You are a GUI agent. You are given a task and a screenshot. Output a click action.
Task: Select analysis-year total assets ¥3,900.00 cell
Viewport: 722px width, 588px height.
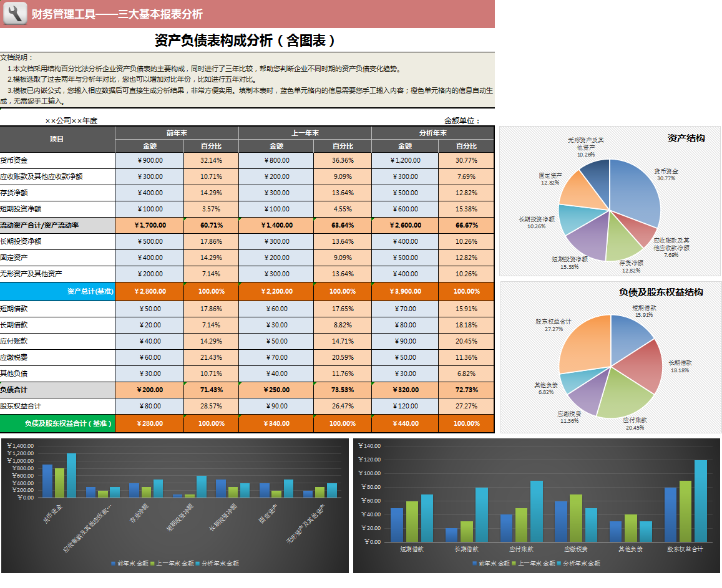(x=405, y=291)
